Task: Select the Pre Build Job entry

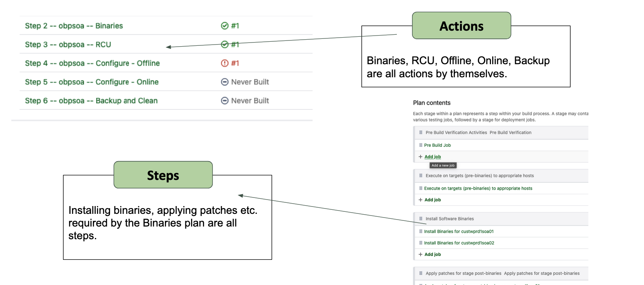Action: click(x=437, y=145)
